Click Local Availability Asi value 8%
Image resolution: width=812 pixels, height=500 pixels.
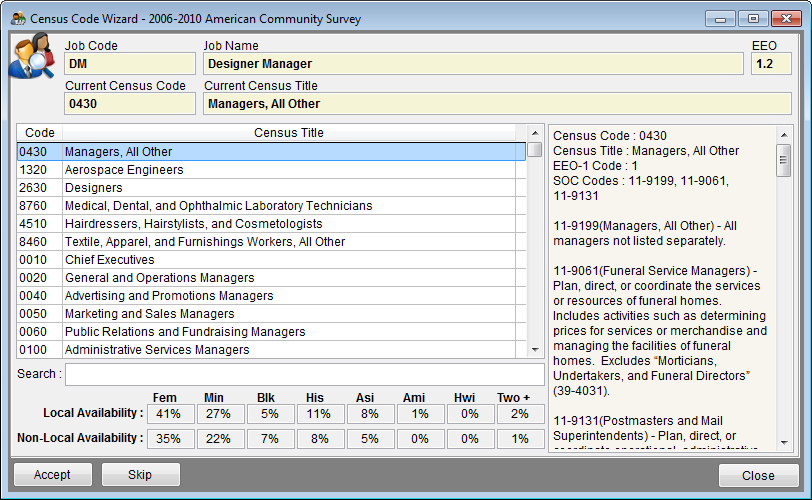click(x=371, y=414)
